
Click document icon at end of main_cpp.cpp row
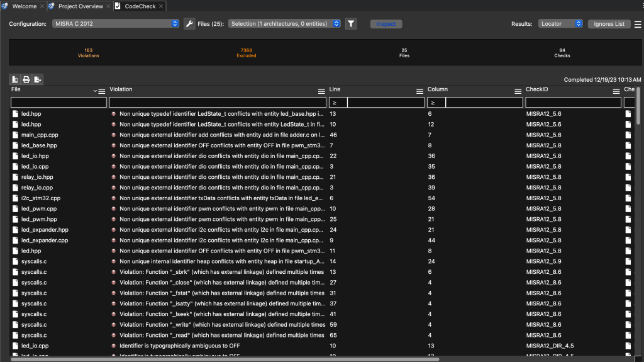tap(628, 135)
